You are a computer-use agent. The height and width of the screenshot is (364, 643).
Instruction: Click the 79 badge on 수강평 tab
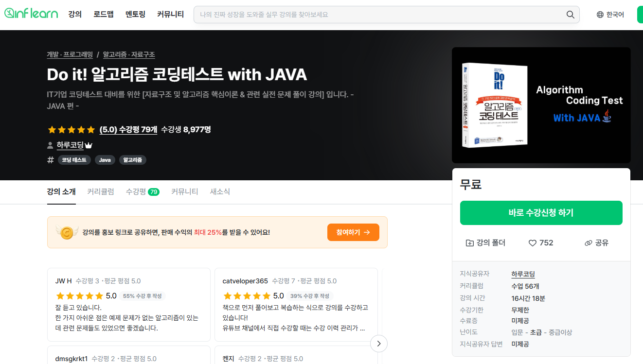(154, 192)
